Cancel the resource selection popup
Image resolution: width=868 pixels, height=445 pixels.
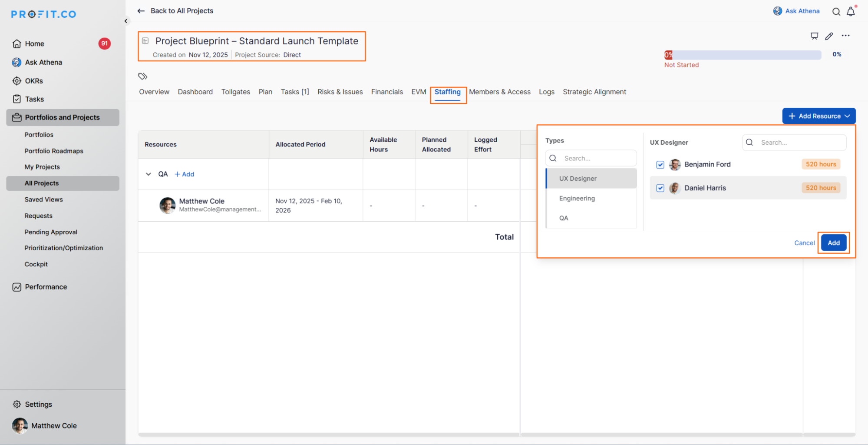[x=804, y=243]
